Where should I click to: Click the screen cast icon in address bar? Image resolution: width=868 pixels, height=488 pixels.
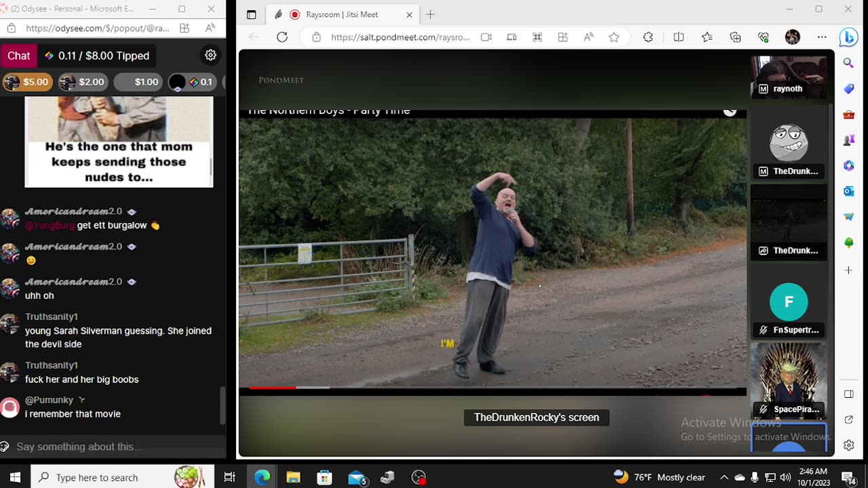point(512,37)
